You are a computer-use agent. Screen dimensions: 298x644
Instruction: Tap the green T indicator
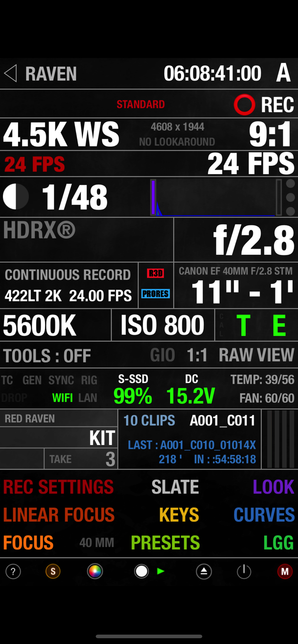pyautogui.click(x=243, y=326)
